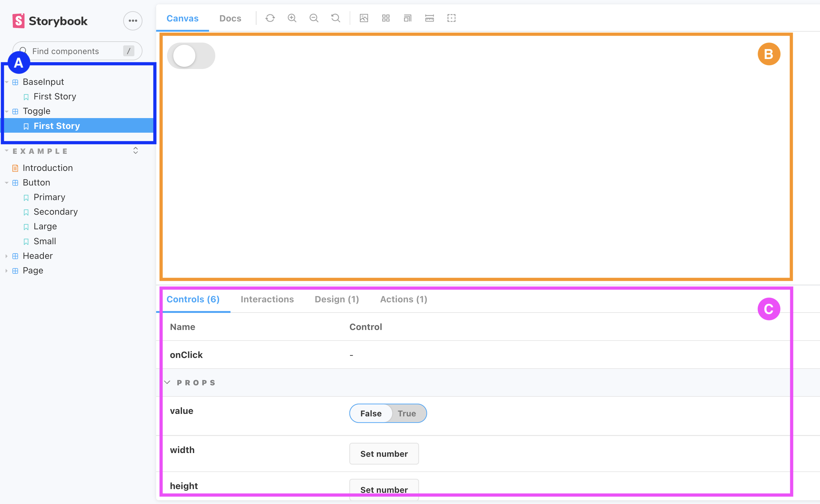
Task: Click Set number button for width
Action: point(384,454)
